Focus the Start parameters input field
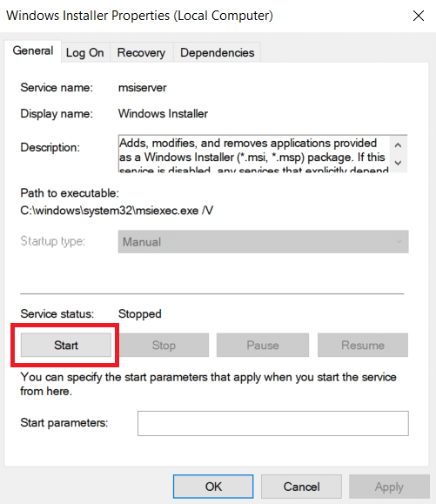Screen dimensions: 436x504 coord(273,423)
